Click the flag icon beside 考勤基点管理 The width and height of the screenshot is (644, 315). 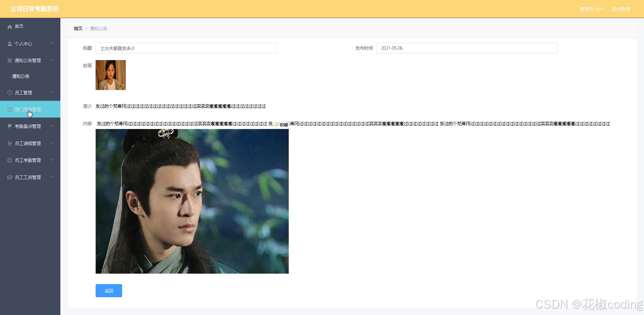10,126
